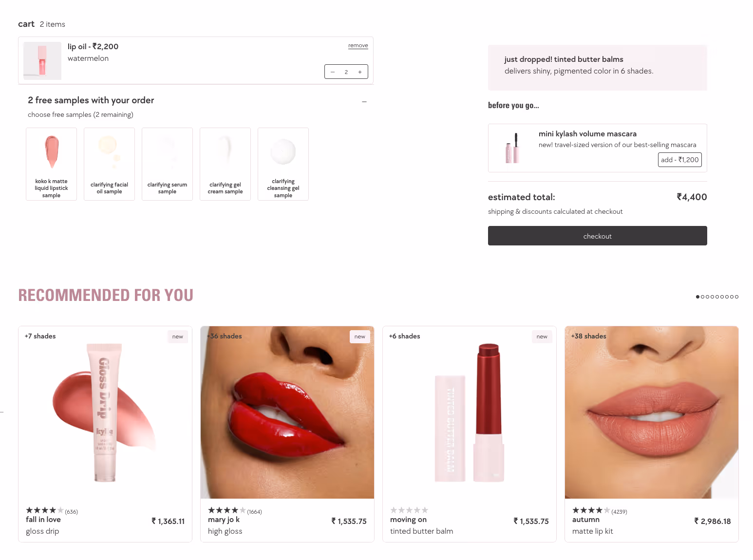
Task: Open autumn matte lip kit product
Action: tap(652, 434)
